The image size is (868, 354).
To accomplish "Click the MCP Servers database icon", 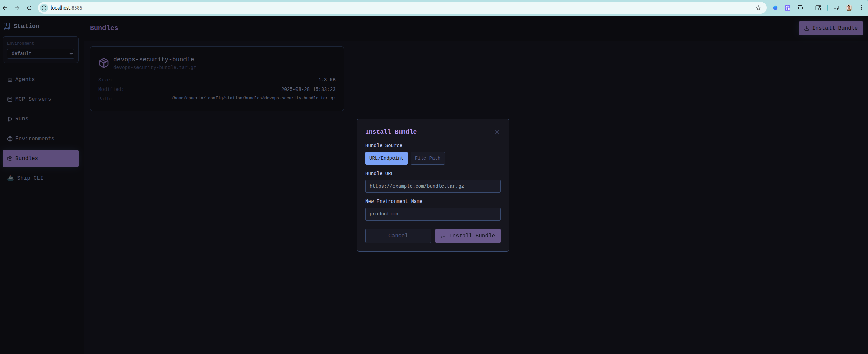I will 10,99.
